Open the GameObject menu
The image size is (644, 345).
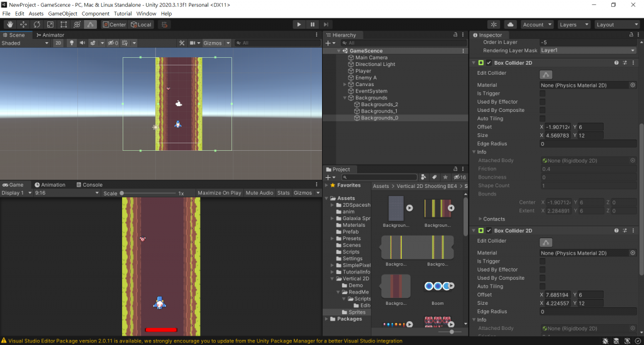click(x=62, y=14)
